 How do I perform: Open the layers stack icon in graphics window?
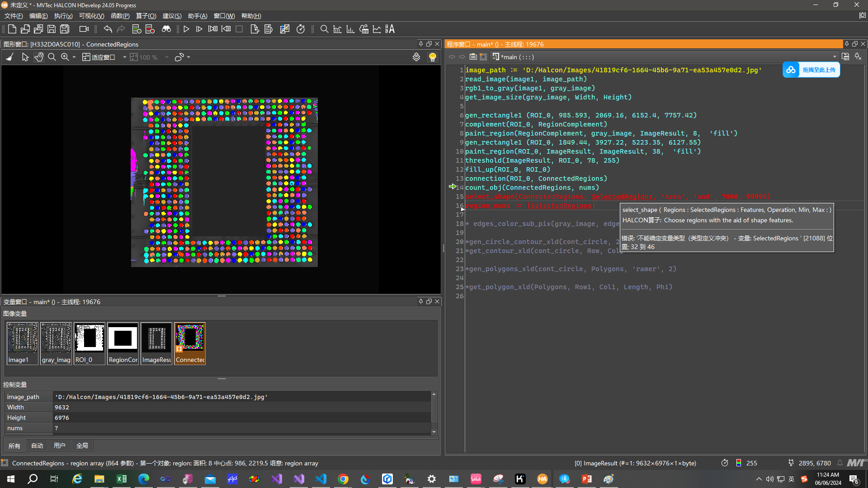[416, 57]
